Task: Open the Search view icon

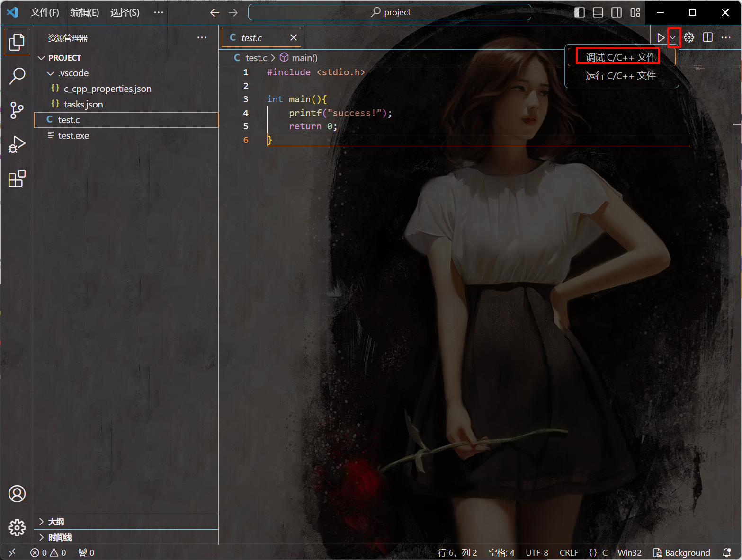Action: pos(17,76)
